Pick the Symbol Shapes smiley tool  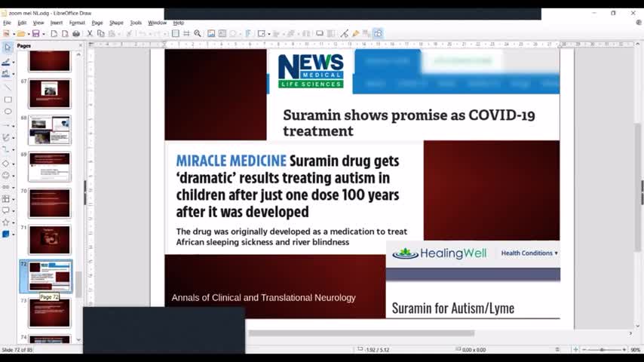tap(6, 176)
